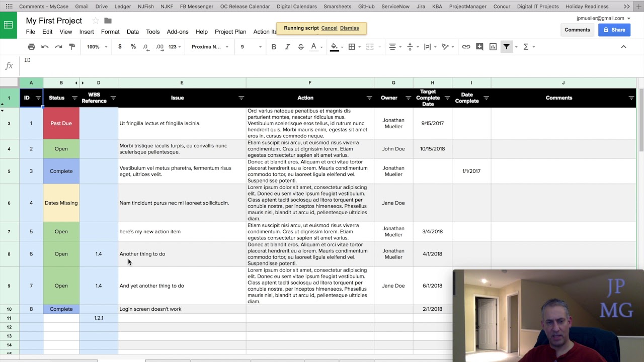Open account menu for jpmueller@gmail.com
Viewport: 644px width, 362px height.
603,18
